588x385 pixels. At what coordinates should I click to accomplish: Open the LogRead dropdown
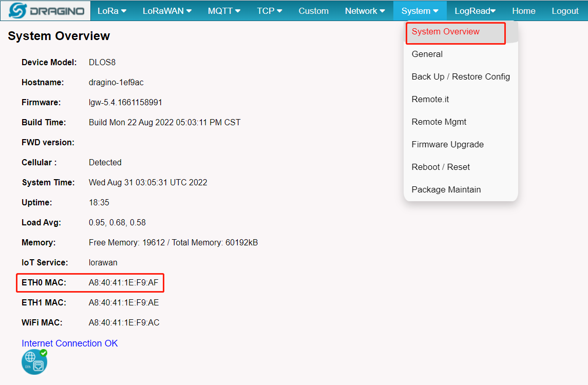(x=475, y=11)
